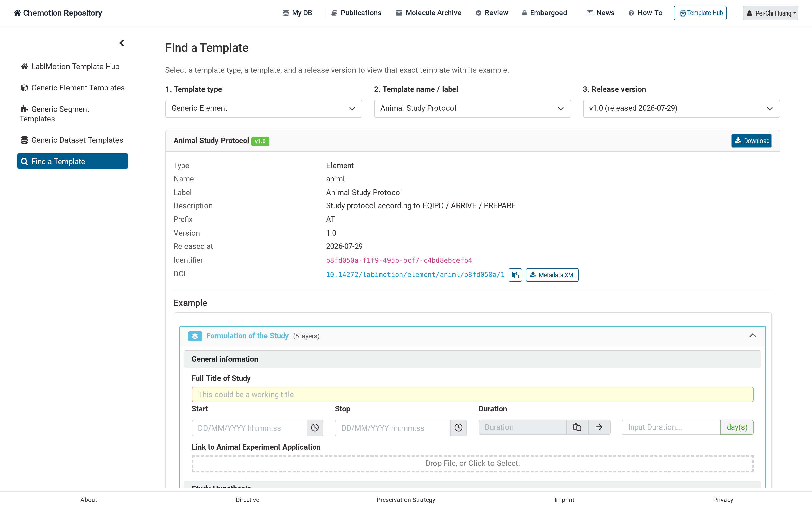Click the Full Title of Study field

pos(472,394)
